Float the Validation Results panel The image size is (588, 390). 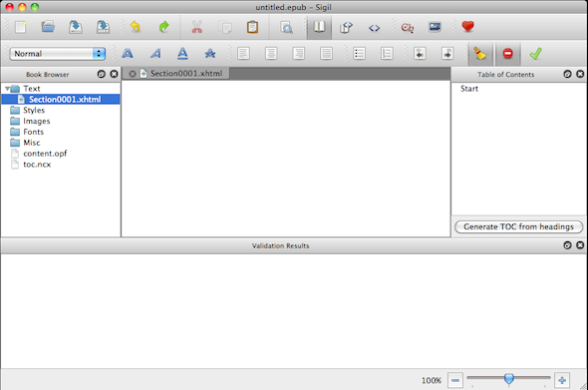[567, 245]
